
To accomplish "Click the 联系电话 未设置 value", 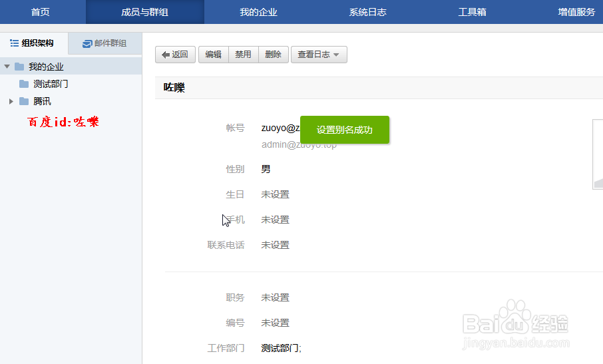I will tap(276, 246).
